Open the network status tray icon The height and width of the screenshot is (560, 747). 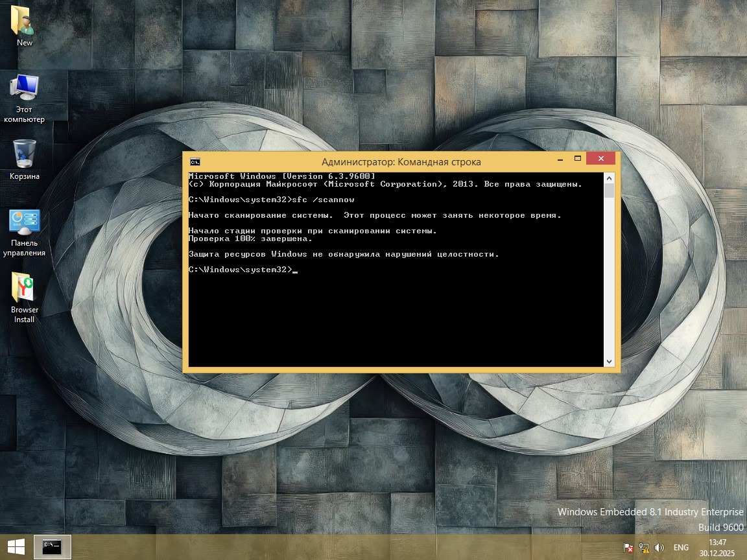click(644, 548)
